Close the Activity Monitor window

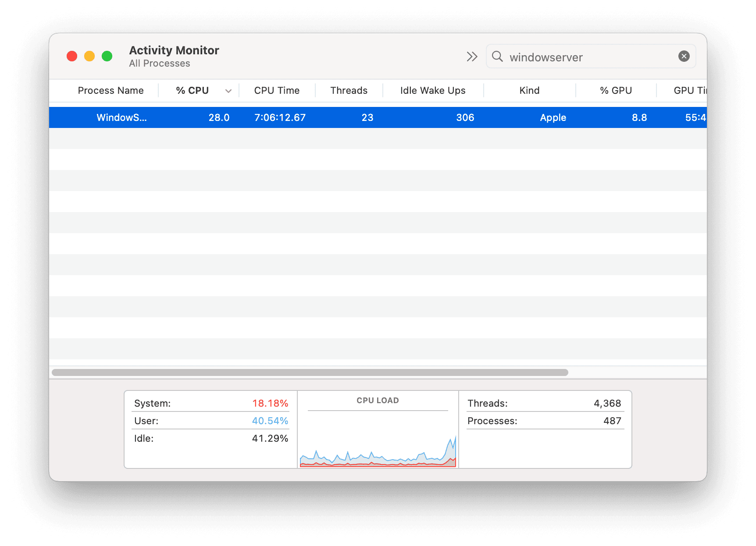pyautogui.click(x=72, y=56)
